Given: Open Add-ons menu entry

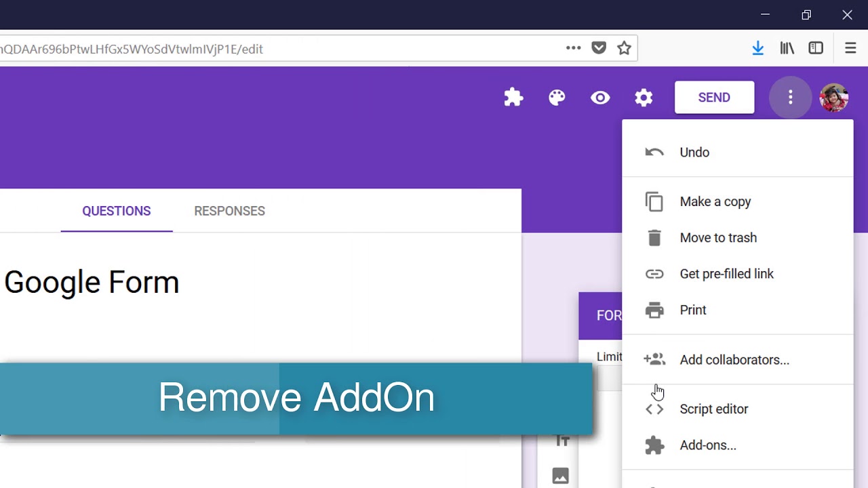Looking at the screenshot, I should pos(738,445).
